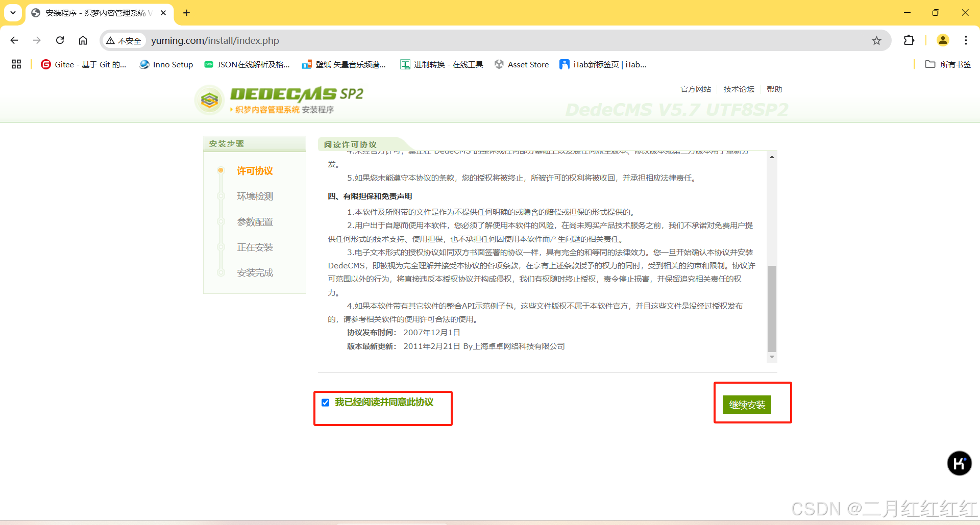
Task: Click the floating black K assistant icon
Action: [x=959, y=463]
